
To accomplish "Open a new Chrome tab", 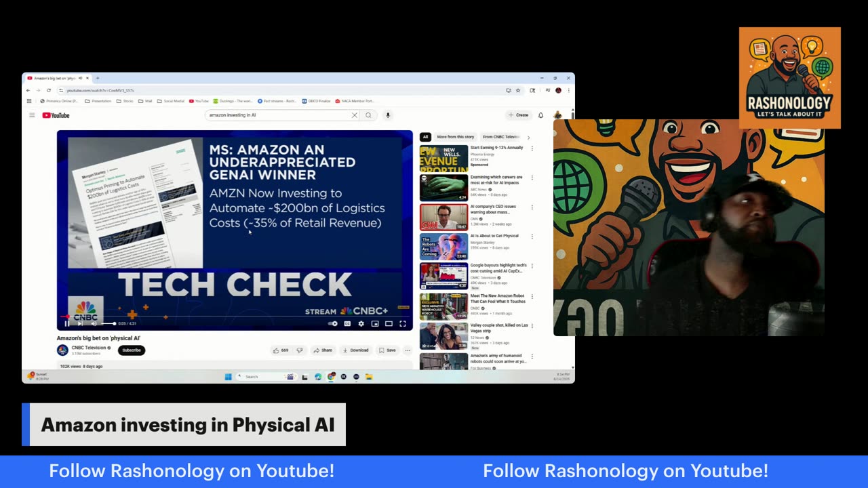I will (98, 78).
